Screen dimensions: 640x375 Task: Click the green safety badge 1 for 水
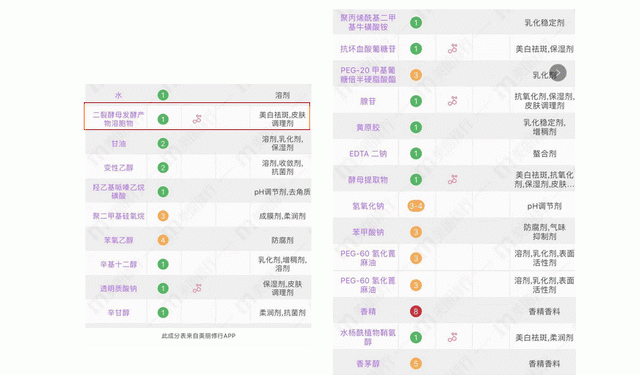(163, 95)
